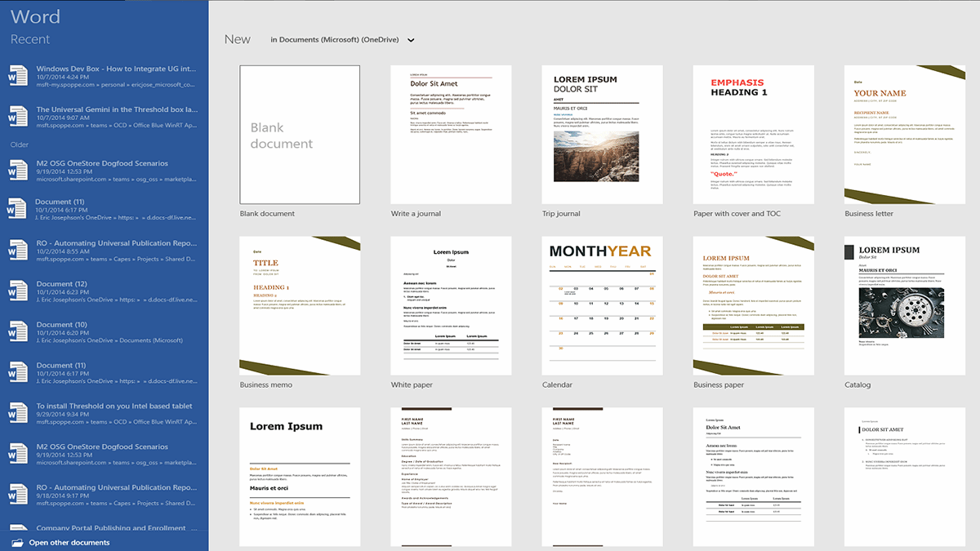Open other documents link
The height and width of the screenshot is (551, 980).
69,543
